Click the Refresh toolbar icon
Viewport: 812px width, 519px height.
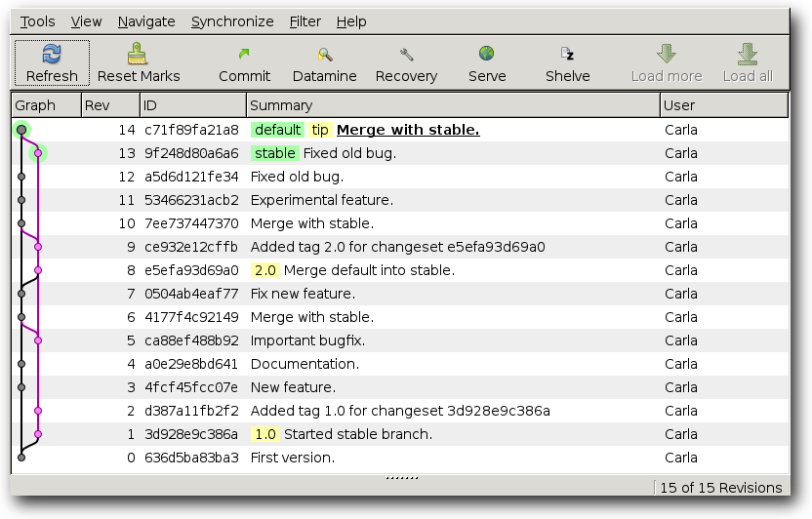[52, 54]
